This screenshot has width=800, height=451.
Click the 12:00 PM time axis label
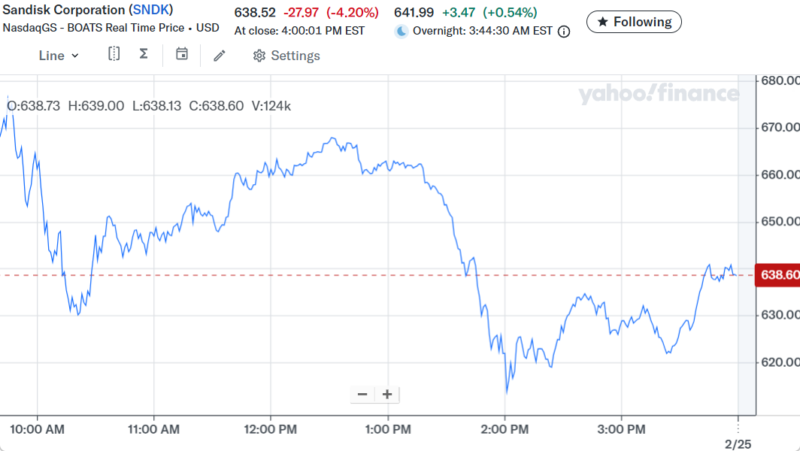coord(272,429)
